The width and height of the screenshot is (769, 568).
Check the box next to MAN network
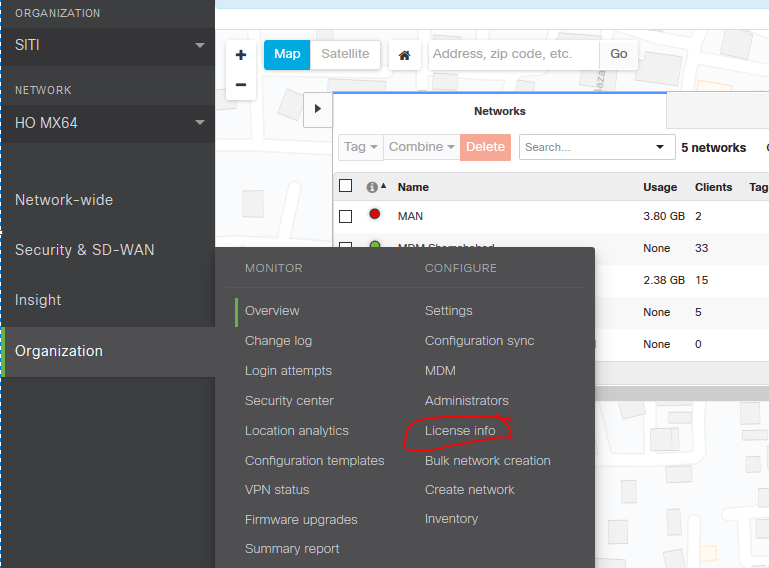pos(346,216)
